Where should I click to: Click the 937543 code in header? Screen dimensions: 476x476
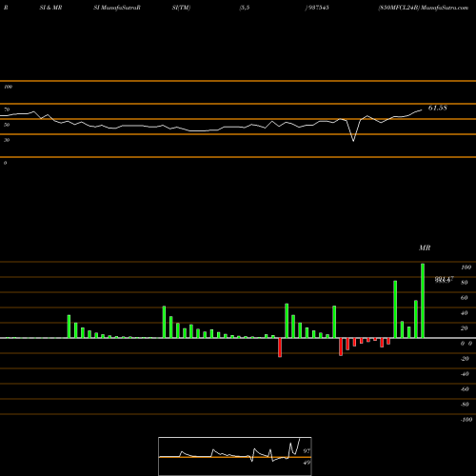(x=318, y=8)
